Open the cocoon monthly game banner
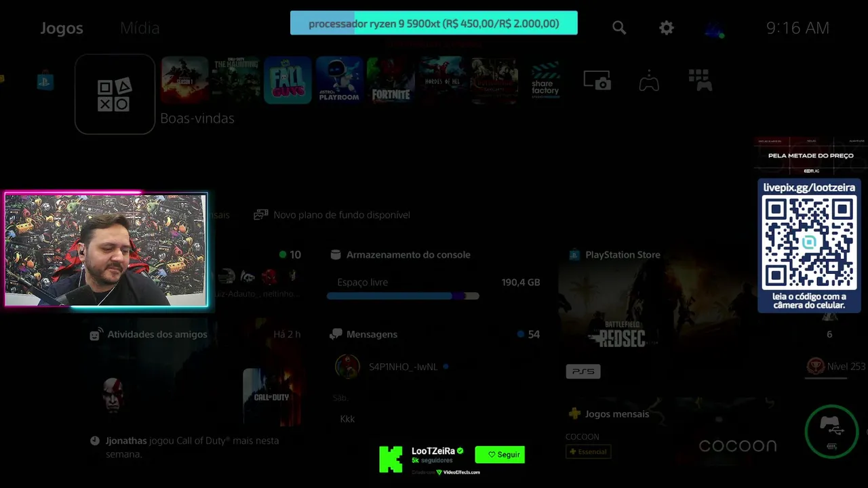 738,445
